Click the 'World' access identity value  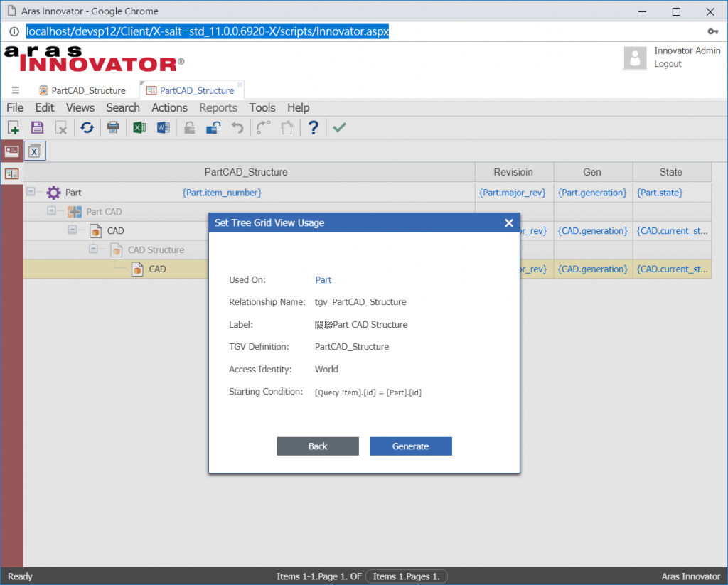click(x=326, y=369)
